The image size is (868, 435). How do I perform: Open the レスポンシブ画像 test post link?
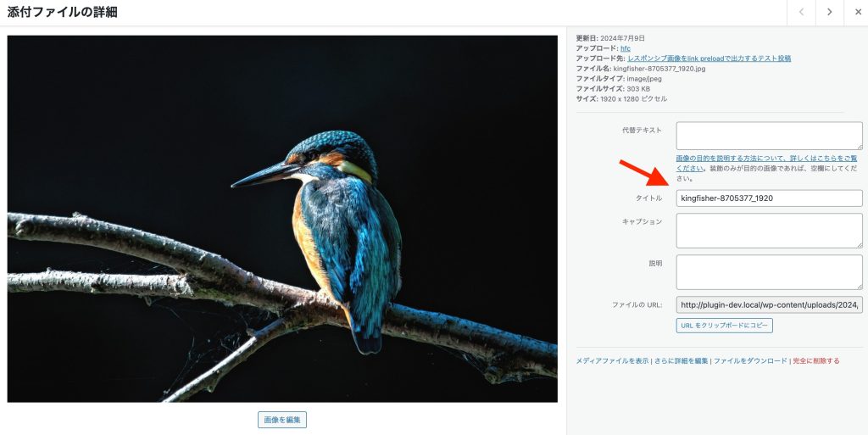pyautogui.click(x=709, y=59)
